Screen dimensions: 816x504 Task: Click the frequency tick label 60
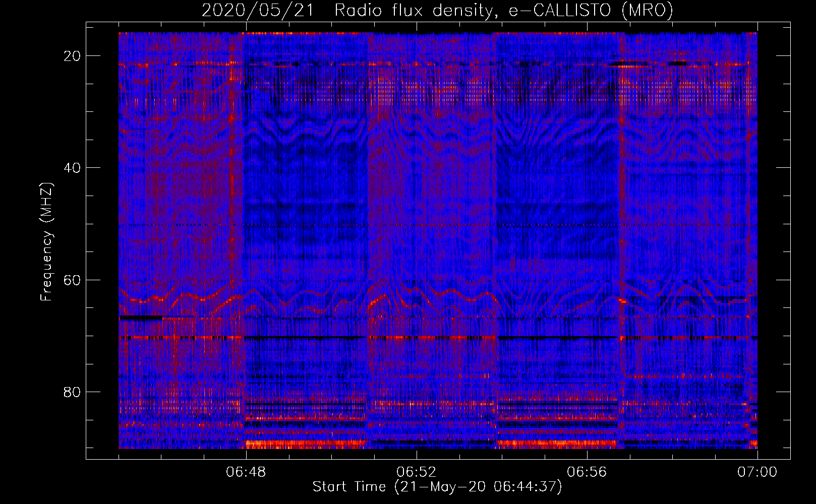tap(73, 280)
